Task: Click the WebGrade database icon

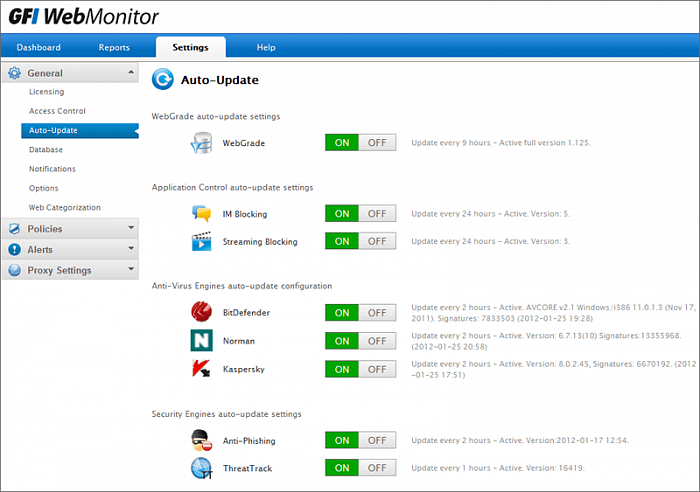Action: pyautogui.click(x=202, y=143)
